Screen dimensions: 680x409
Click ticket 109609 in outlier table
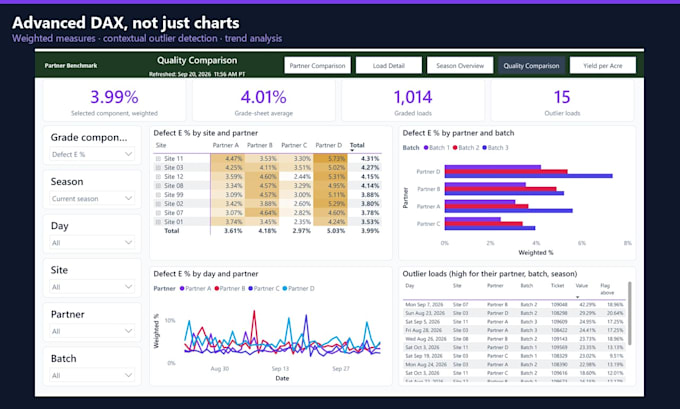click(559, 322)
